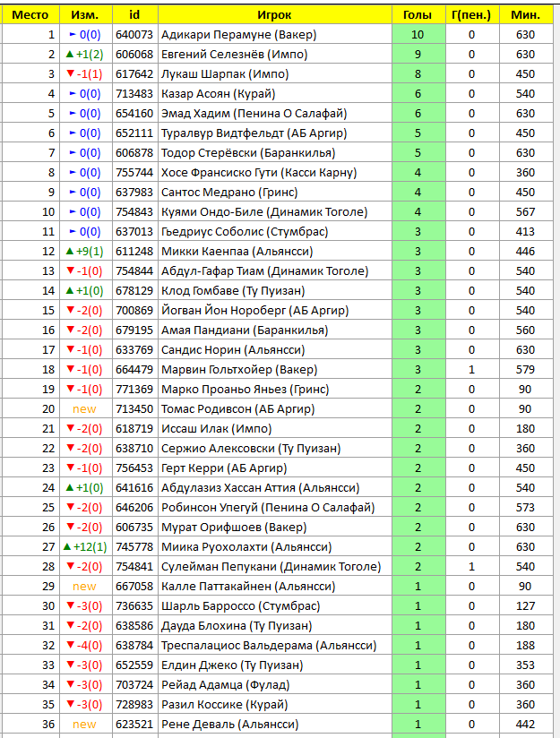This screenshot has width=560, height=738.
Task: Select player Абдулазиз Хассан Аттия (Альянсси)
Action: coord(261,488)
